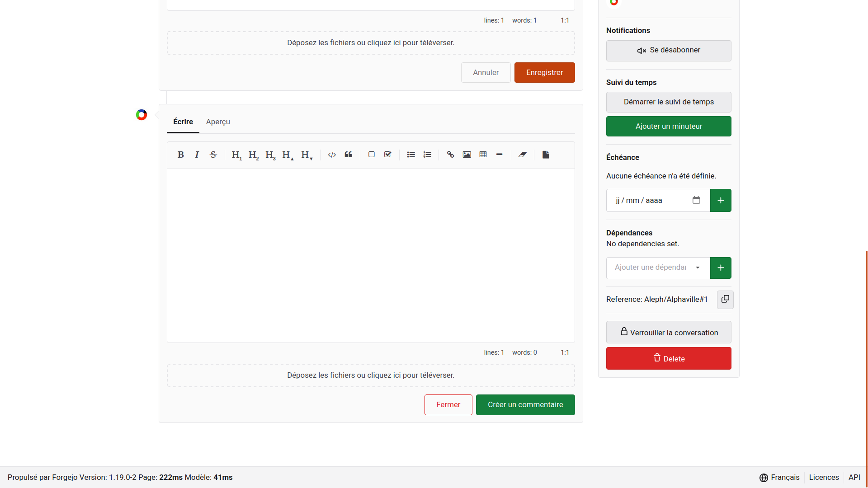The height and width of the screenshot is (488, 868).
Task: Open calendar picker for Échéance date
Action: pyautogui.click(x=696, y=200)
